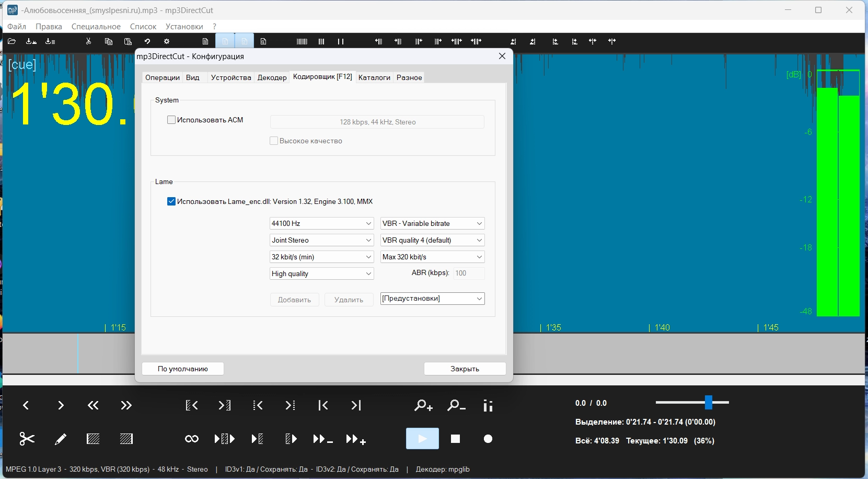868x479 pixels.
Task: Click the zoom in magnifier icon
Action: tap(423, 405)
